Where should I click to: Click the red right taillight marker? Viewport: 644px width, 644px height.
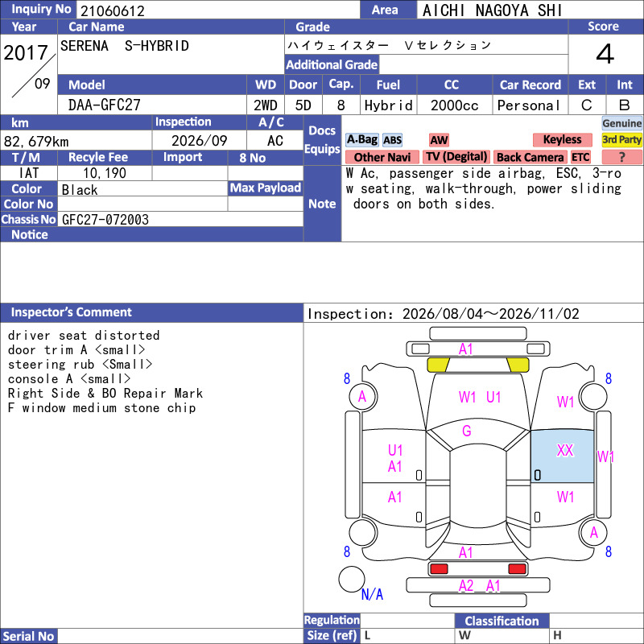pos(517,569)
